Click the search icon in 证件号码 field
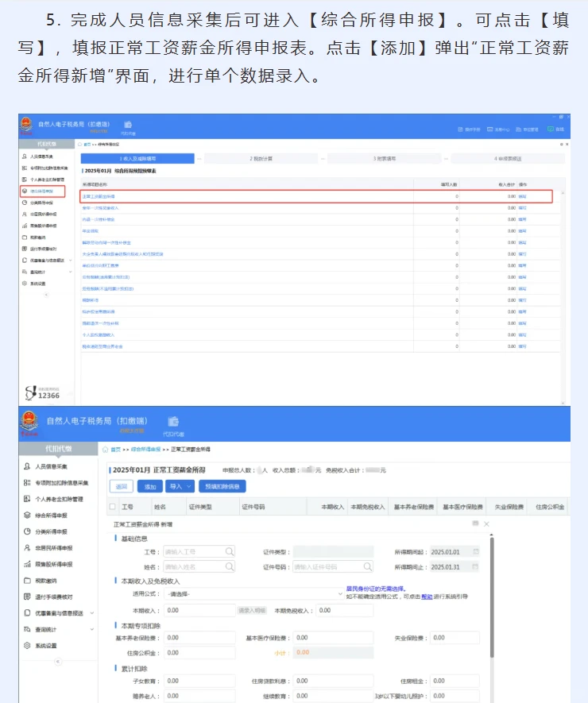 tap(367, 566)
